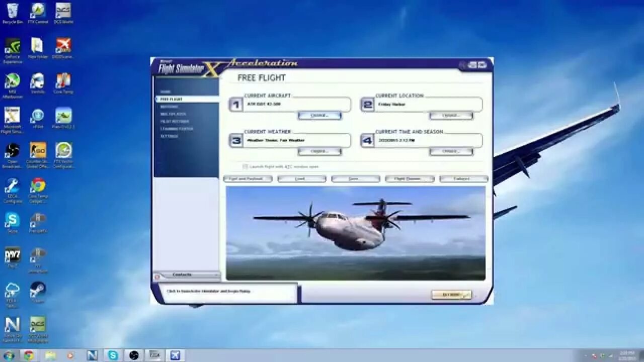The image size is (644, 362).
Task: Change the current aircraft
Action: point(319,115)
